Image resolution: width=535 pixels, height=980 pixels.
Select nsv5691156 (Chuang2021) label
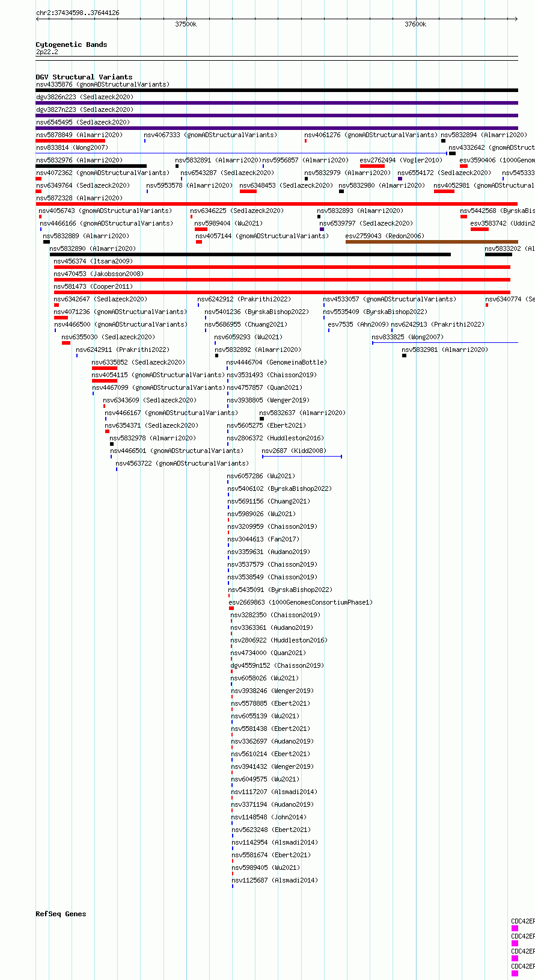(269, 501)
